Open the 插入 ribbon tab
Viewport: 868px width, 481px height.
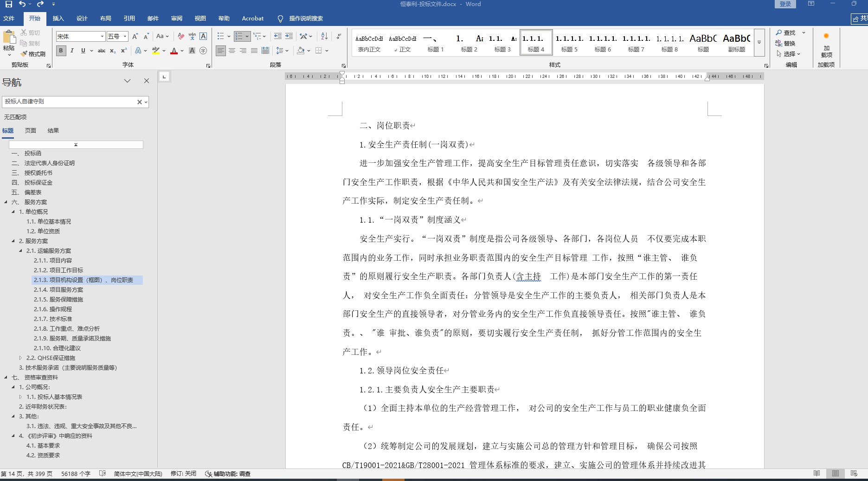click(x=58, y=19)
